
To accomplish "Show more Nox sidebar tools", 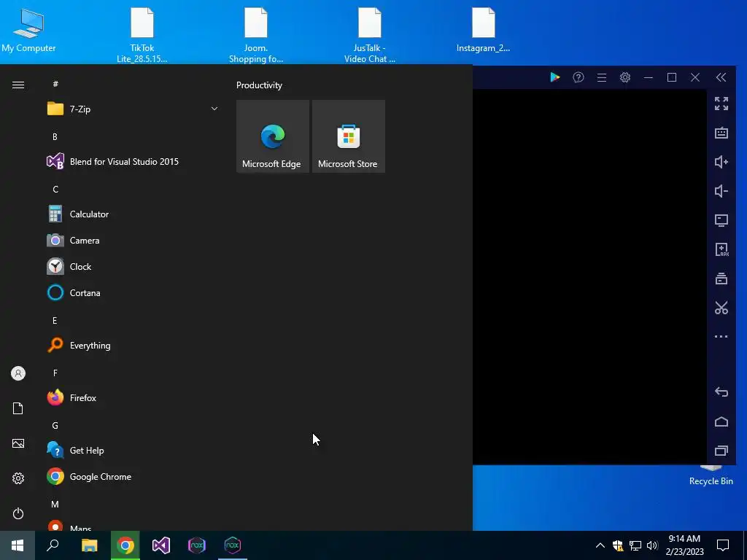I will (x=721, y=336).
